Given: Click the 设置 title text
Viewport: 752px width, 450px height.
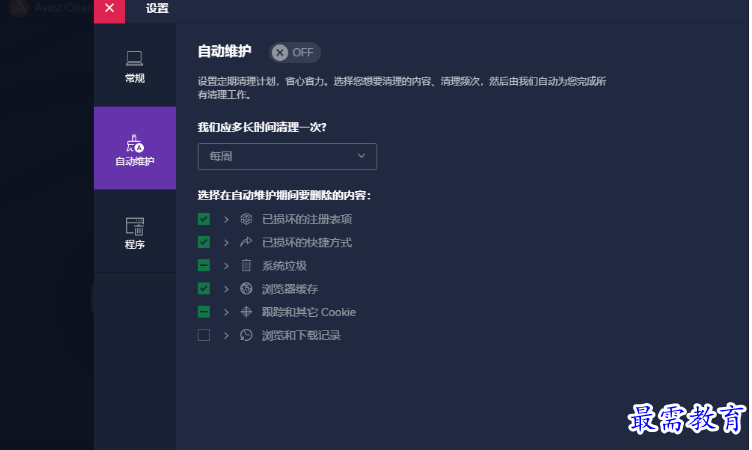Looking at the screenshot, I should [157, 9].
